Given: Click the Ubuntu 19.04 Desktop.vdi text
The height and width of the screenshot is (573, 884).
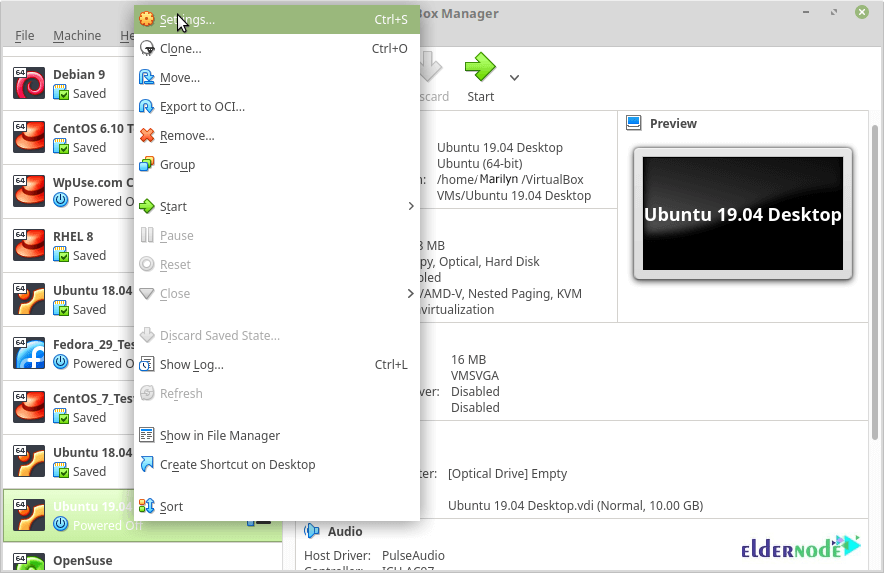Looking at the screenshot, I should (x=576, y=505).
